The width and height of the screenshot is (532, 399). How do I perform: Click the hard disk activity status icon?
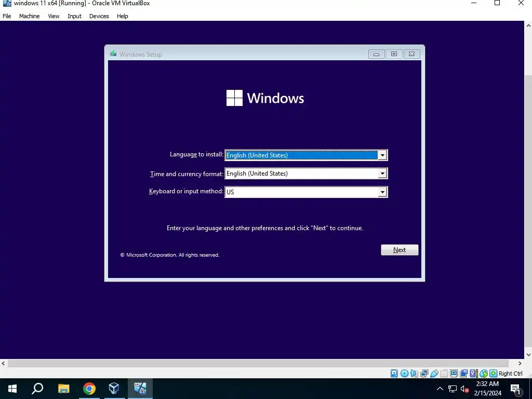[x=394, y=373]
